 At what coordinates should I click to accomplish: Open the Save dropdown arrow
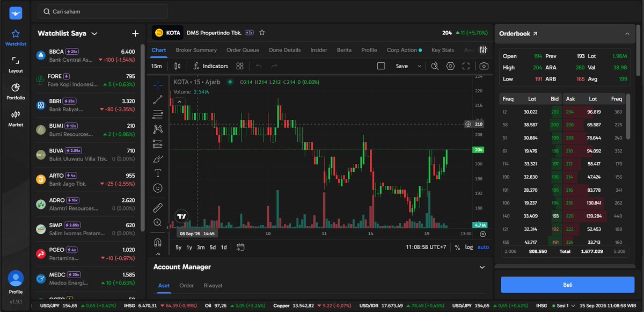click(x=419, y=66)
